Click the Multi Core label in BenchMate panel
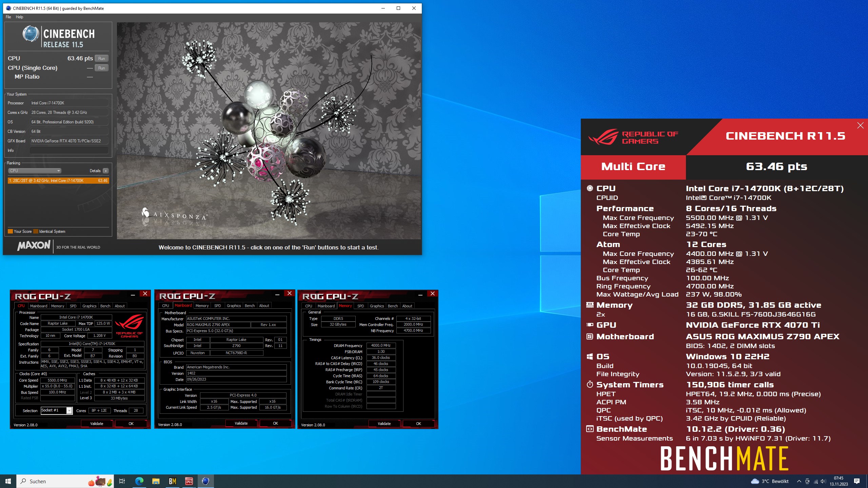 633,166
